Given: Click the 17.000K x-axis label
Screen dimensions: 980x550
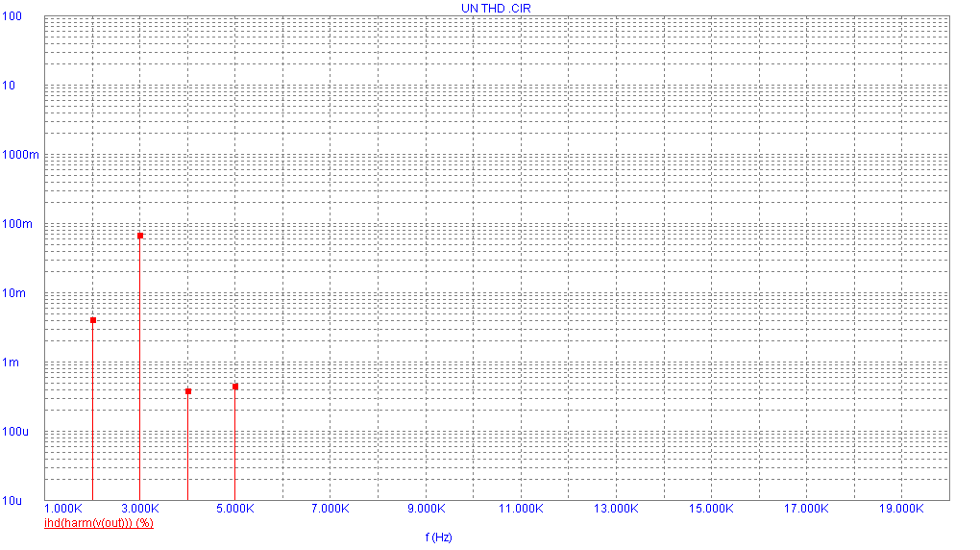Looking at the screenshot, I should tap(806, 509).
